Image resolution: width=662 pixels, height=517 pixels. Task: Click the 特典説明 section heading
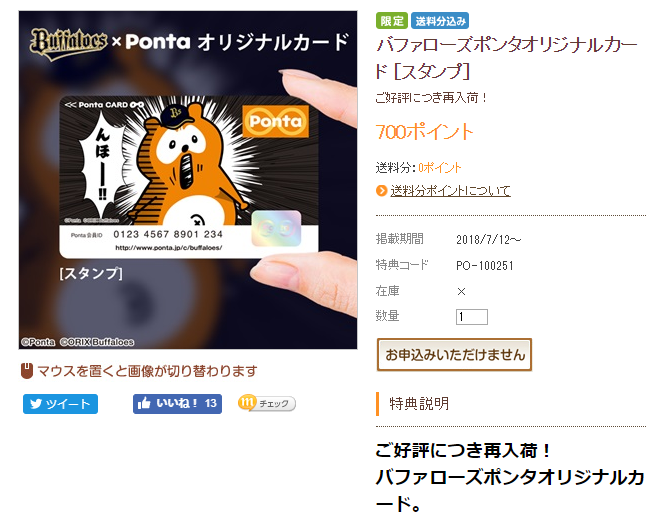pos(419,403)
